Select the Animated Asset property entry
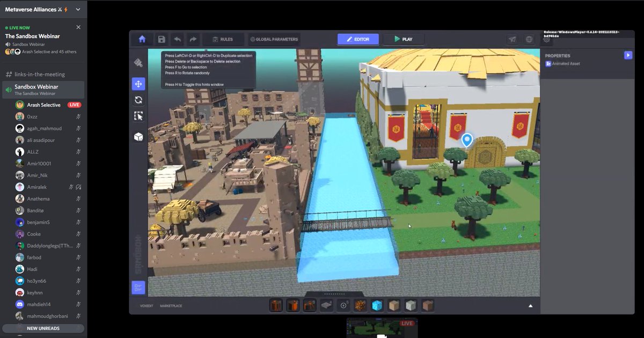The width and height of the screenshot is (644, 338). (x=562, y=64)
